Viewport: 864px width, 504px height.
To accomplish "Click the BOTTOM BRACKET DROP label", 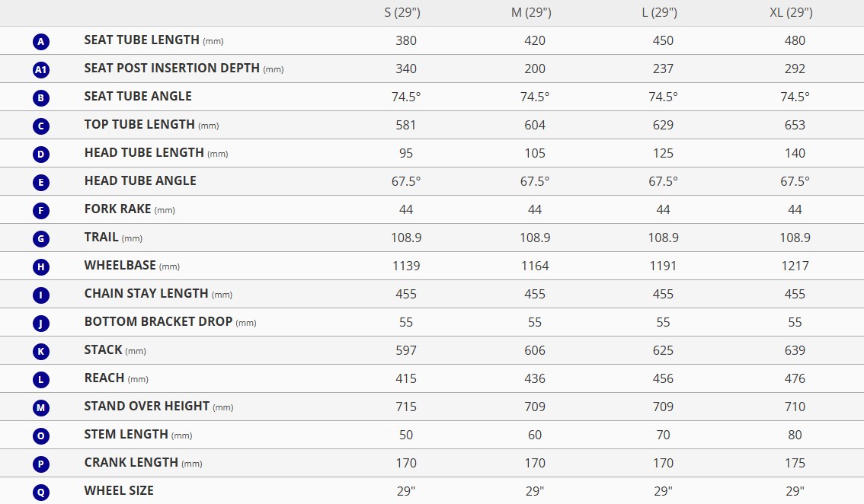I will click(x=158, y=321).
